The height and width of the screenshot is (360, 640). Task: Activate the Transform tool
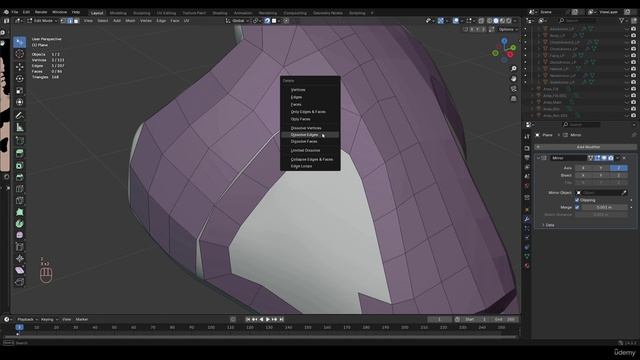click(x=19, y=102)
